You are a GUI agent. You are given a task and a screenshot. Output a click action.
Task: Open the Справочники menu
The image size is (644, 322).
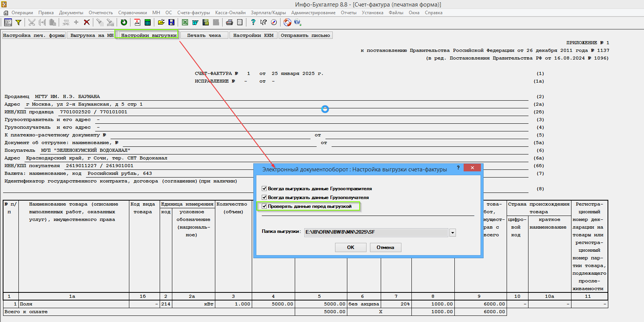pos(132,13)
